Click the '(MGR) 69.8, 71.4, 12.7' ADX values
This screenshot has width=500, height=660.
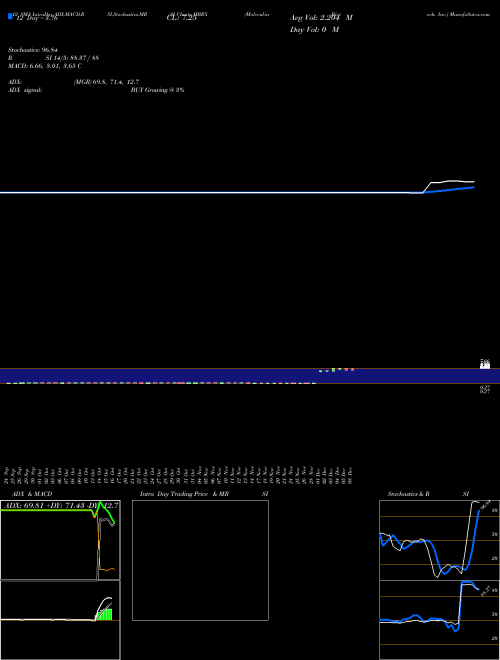(x=106, y=82)
